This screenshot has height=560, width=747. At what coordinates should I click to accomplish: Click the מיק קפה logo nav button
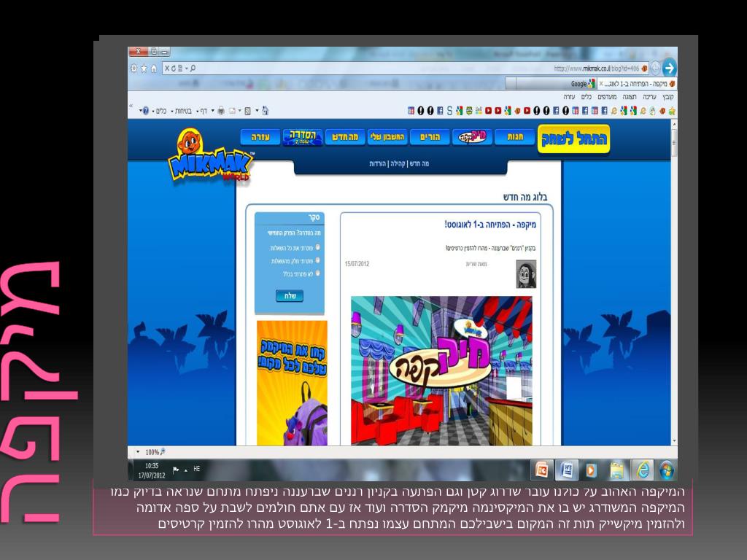pyautogui.click(x=472, y=137)
